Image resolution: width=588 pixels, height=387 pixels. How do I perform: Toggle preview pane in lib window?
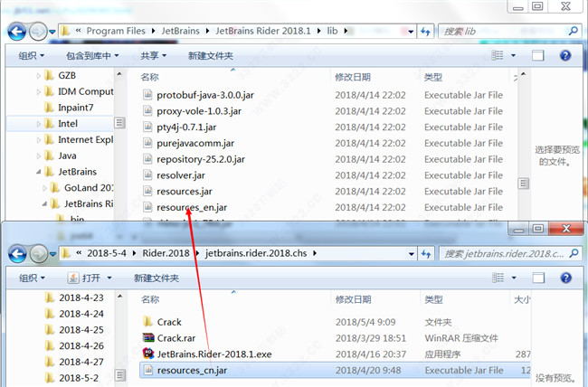pos(537,55)
